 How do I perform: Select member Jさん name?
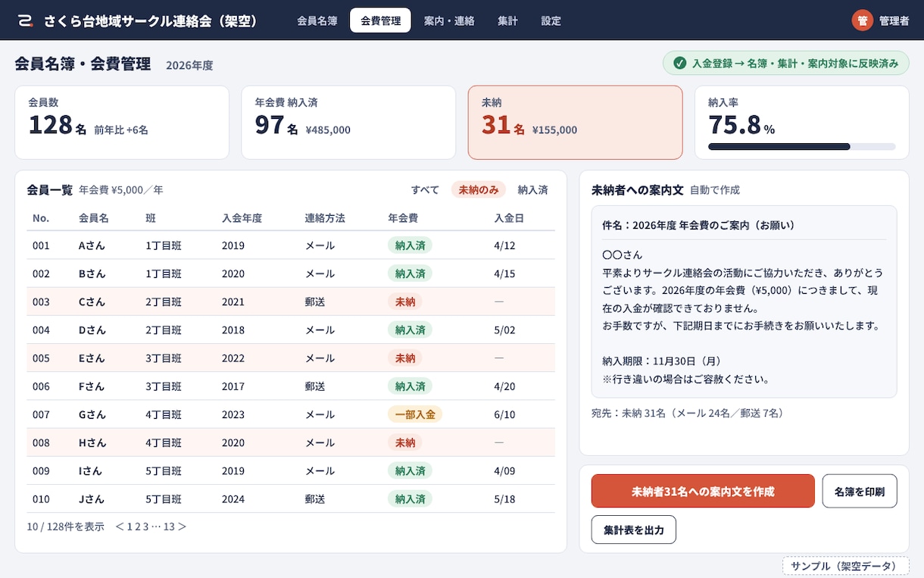[92, 499]
